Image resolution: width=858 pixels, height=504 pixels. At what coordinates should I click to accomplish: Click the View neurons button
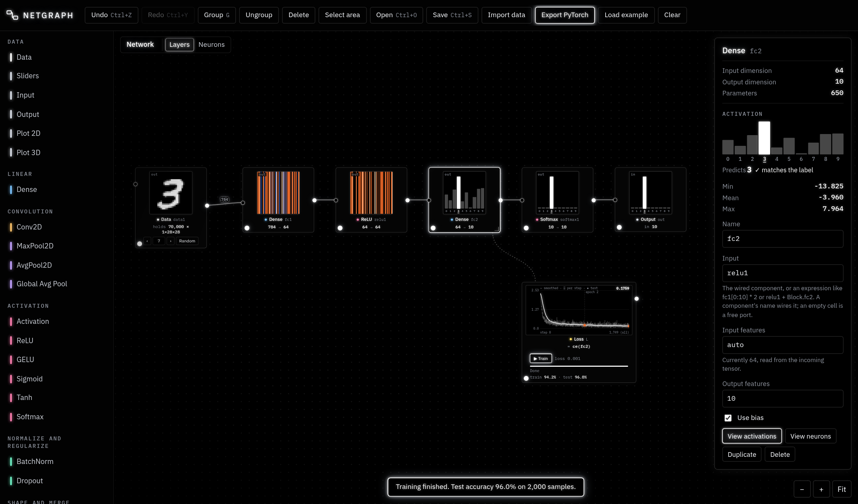point(810,436)
